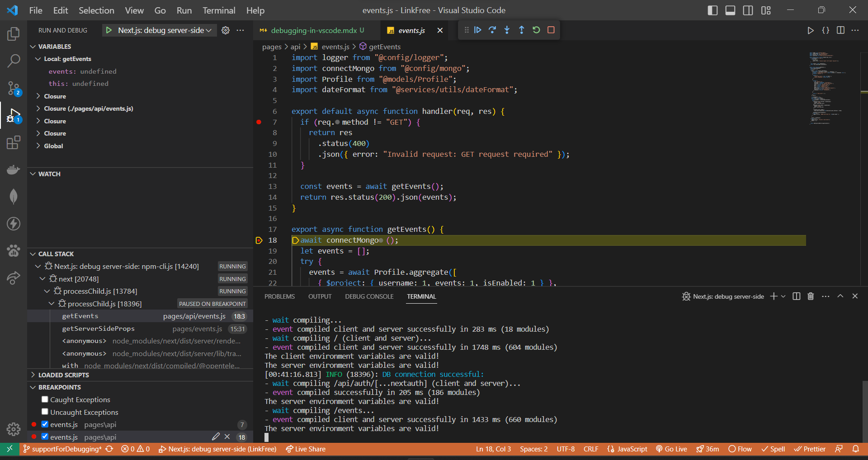Click Go Live in the status bar
The height and width of the screenshot is (460, 868).
point(672,449)
